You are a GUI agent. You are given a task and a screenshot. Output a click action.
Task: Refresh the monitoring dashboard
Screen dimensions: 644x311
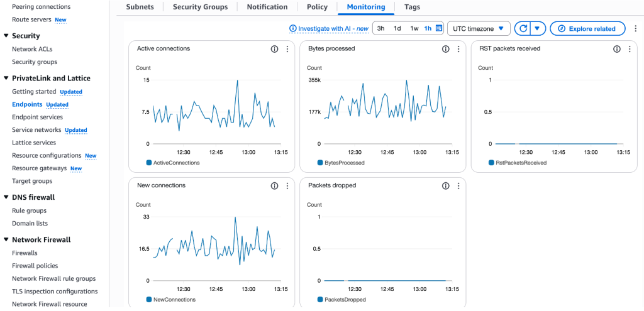coord(522,28)
